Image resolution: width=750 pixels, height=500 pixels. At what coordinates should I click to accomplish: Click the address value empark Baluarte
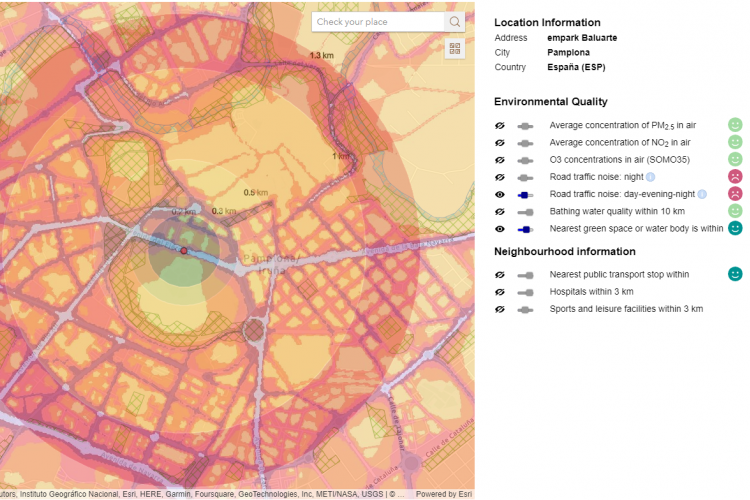point(582,38)
